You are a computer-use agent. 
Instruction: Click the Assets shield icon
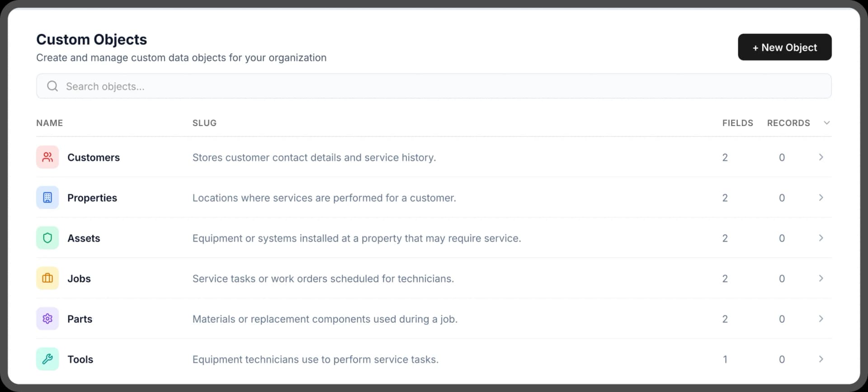click(x=47, y=238)
